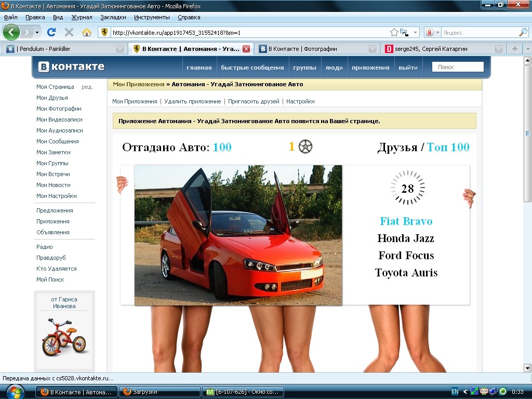Open приложения in VK header

(370, 68)
